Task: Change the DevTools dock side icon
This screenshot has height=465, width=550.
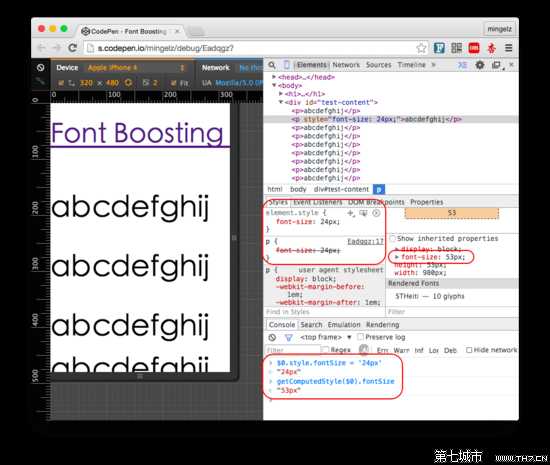Action: [x=496, y=65]
